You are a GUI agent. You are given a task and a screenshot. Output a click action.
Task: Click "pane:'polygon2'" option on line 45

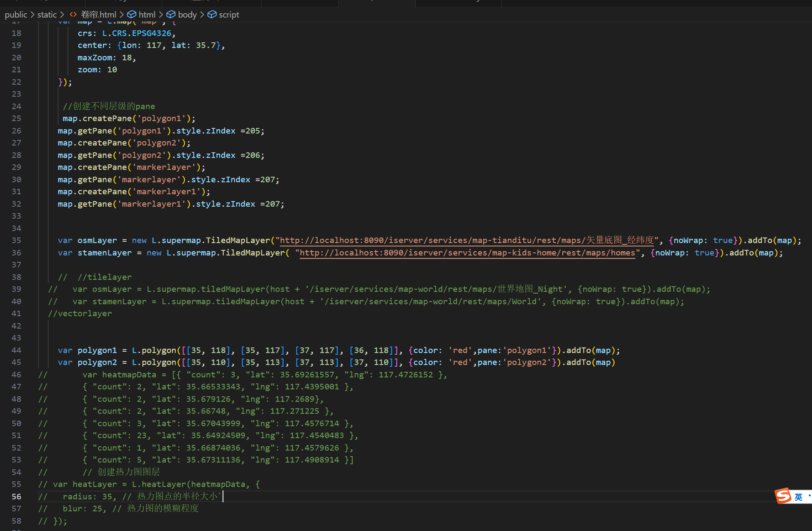coord(514,362)
